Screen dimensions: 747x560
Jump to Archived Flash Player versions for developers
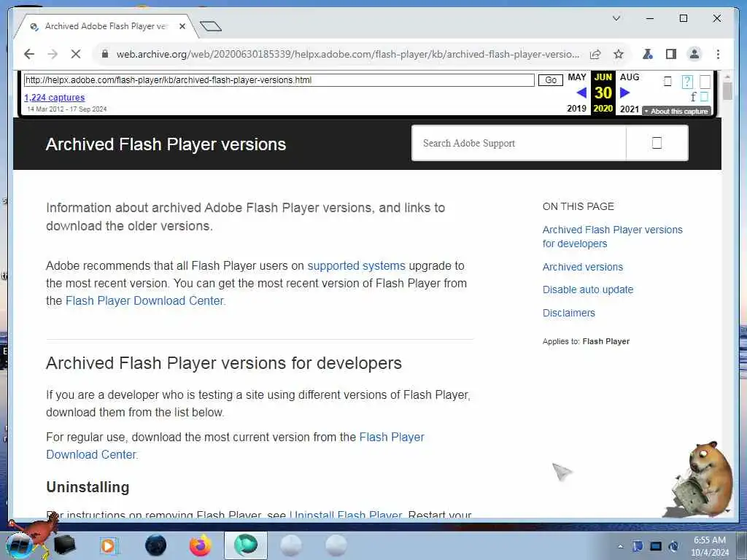pos(612,237)
